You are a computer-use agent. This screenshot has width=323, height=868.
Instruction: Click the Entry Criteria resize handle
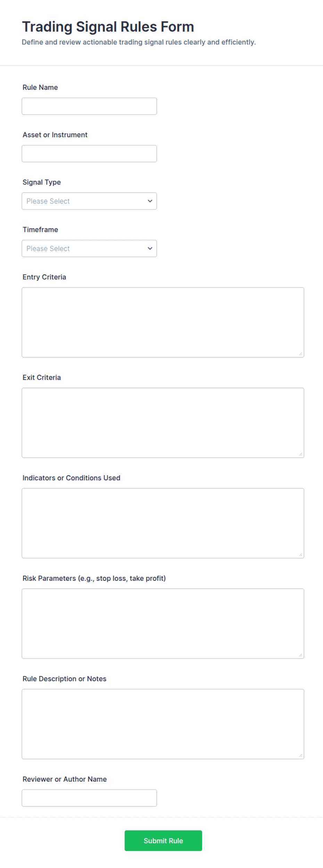click(300, 354)
